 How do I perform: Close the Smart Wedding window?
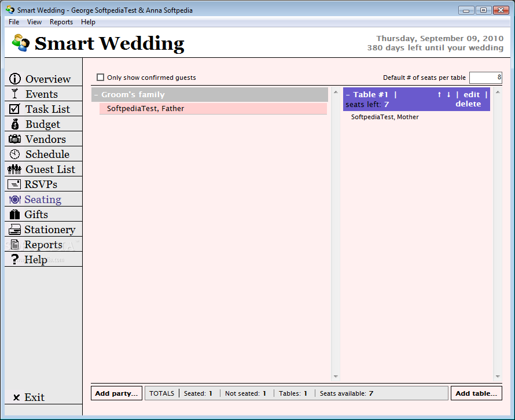pos(501,10)
